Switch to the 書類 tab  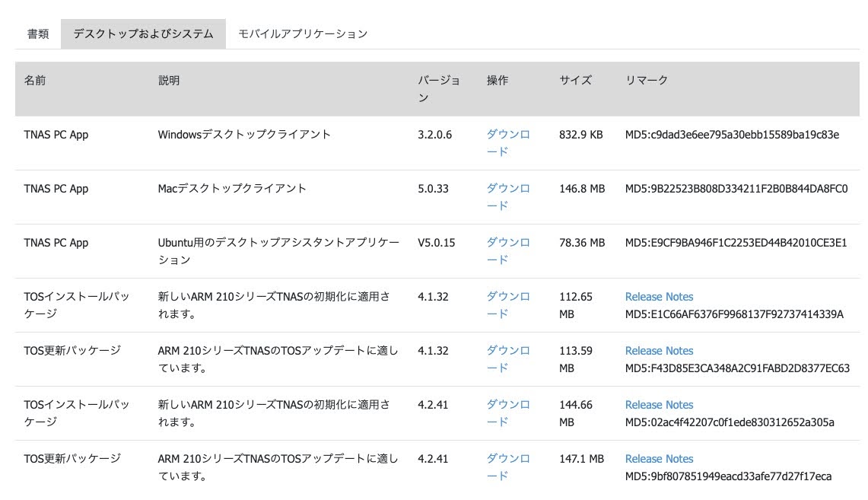click(x=38, y=33)
